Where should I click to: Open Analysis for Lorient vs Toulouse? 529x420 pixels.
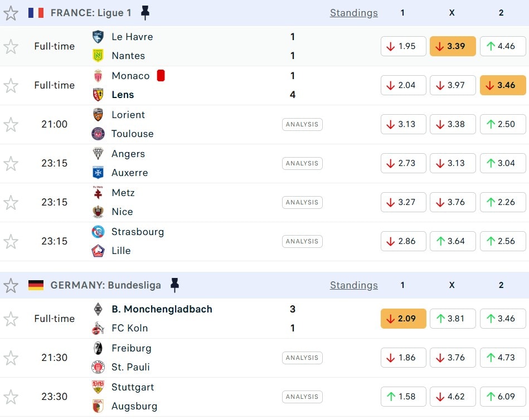click(x=302, y=124)
